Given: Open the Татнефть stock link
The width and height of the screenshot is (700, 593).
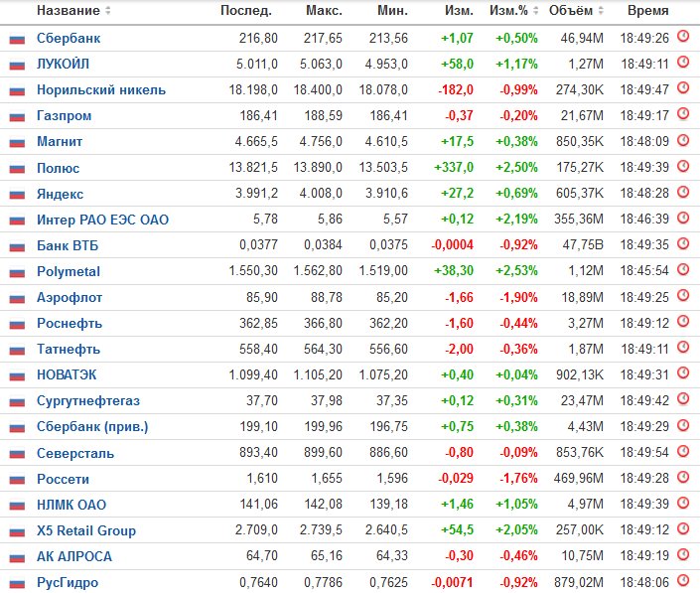Looking at the screenshot, I should pyautogui.click(x=69, y=350).
